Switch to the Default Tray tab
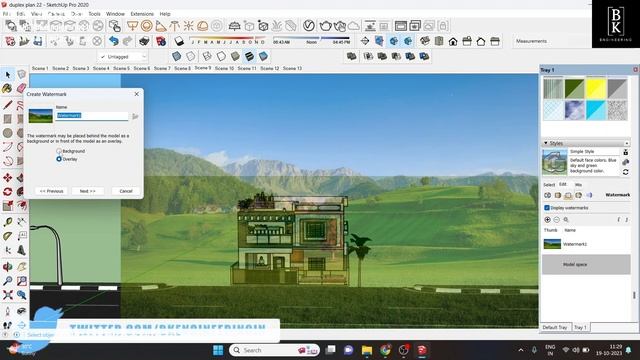This screenshot has width=640, height=360. coord(555,327)
